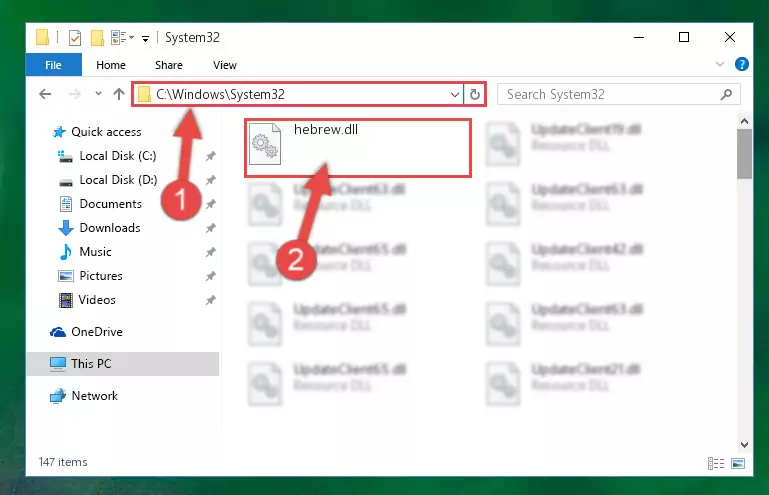Screen dimensions: 769x495
Task: Click the vertical scrollbar thumb
Action: point(744,154)
